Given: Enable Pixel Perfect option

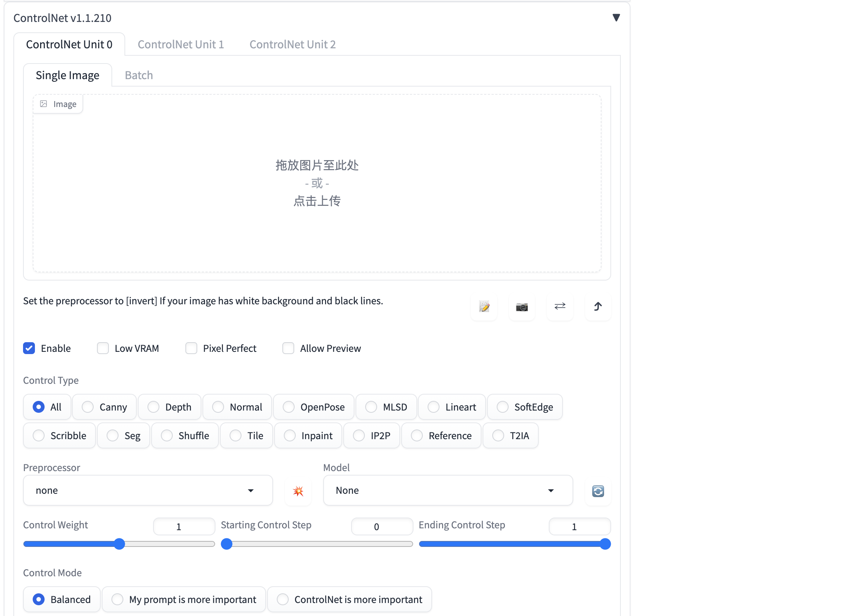Looking at the screenshot, I should click(x=192, y=348).
